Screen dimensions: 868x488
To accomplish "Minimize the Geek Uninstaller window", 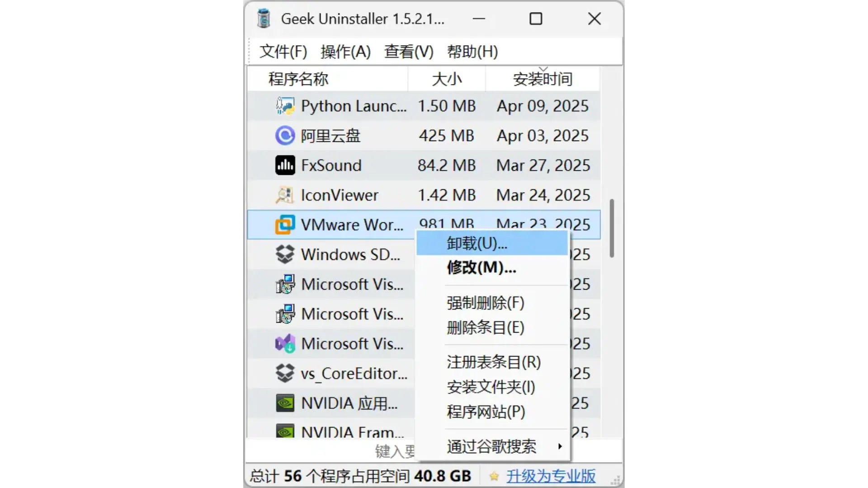I will click(479, 19).
